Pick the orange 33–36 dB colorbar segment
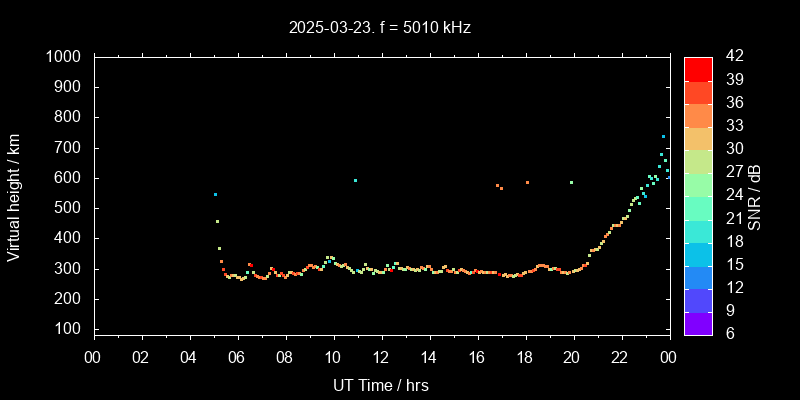 [698, 115]
